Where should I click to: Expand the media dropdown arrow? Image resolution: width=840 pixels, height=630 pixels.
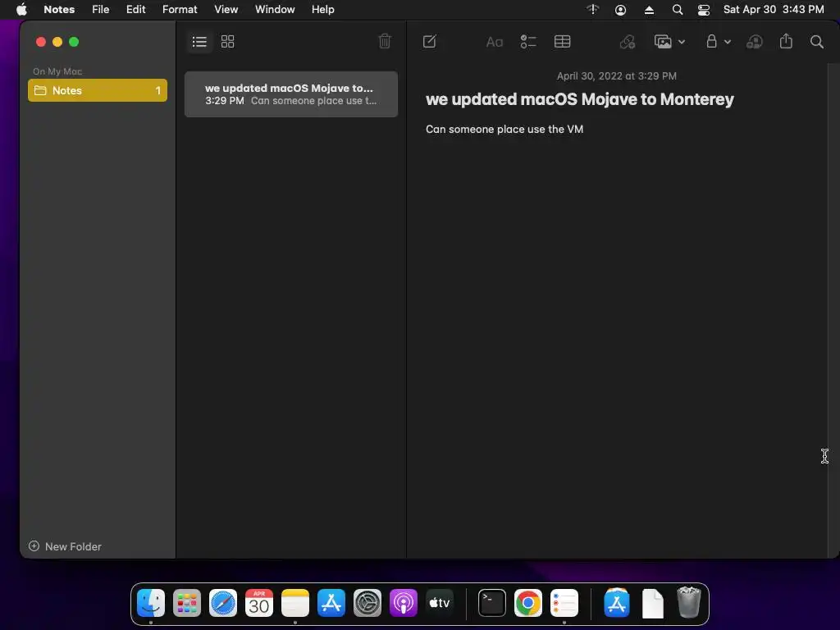[682, 42]
